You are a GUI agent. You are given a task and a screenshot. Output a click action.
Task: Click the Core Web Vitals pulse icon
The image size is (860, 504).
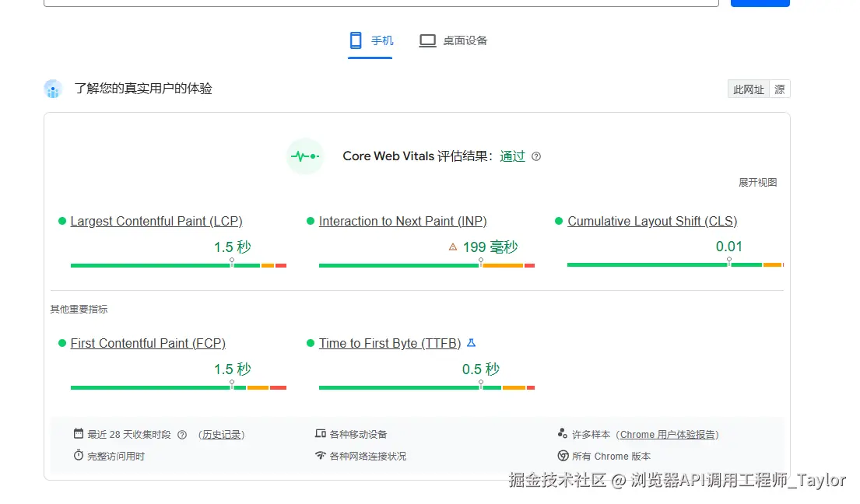point(305,156)
